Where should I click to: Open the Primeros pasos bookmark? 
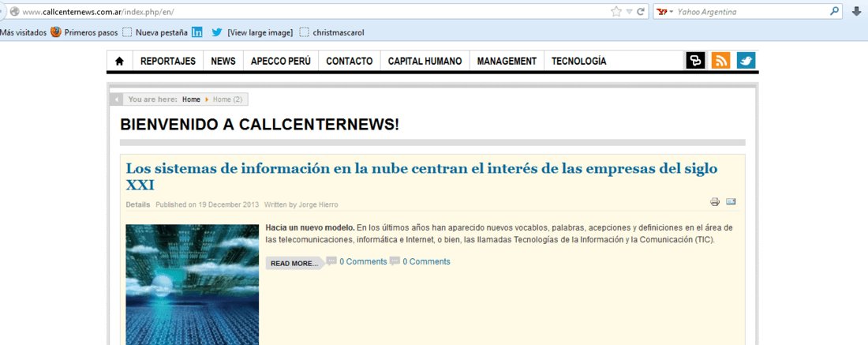(91, 32)
